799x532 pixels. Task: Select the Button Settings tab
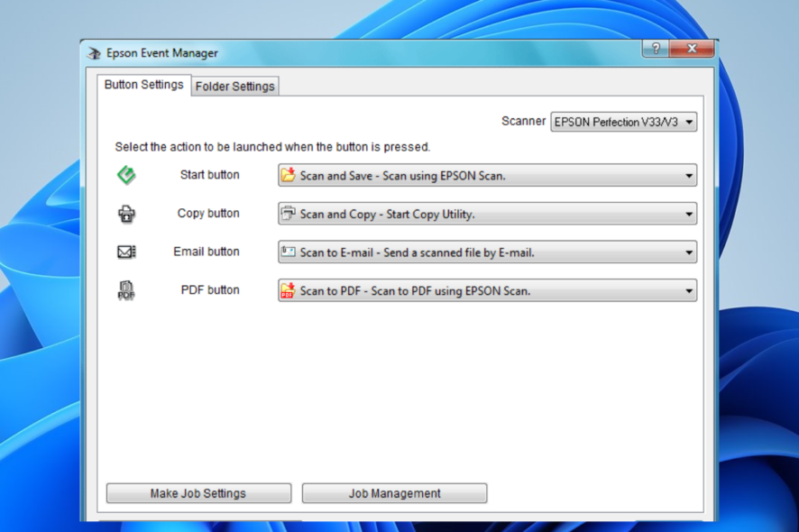143,85
